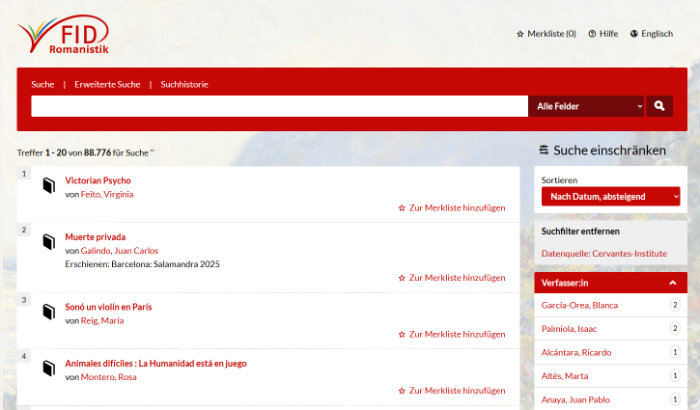700x410 pixels.
Task: Click the FID Romanistik logo
Action: click(63, 35)
